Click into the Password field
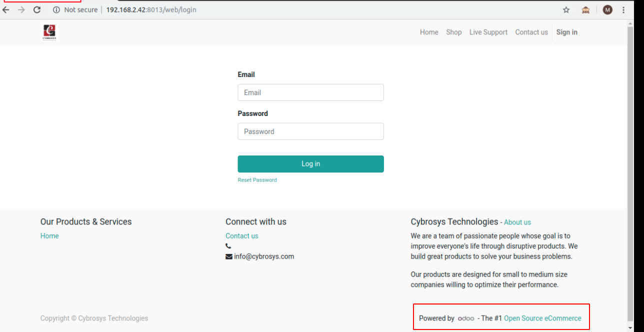 310,131
